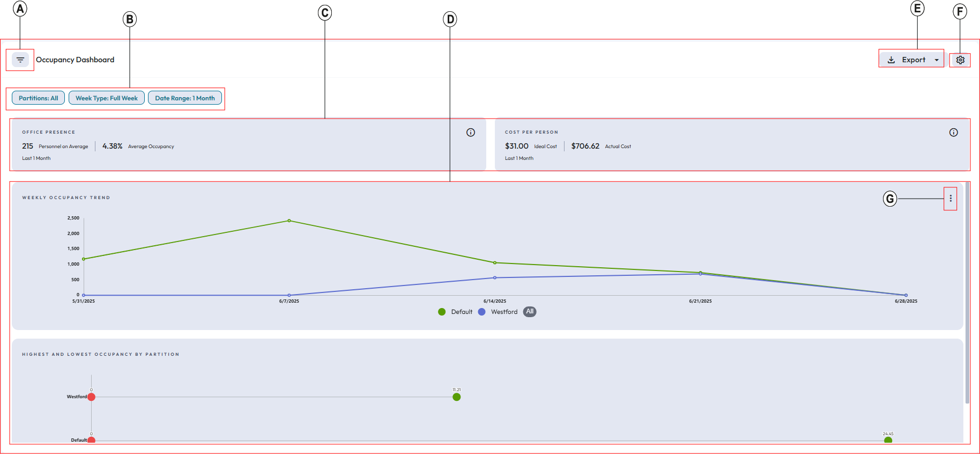980x454 pixels.
Task: Select the All legend toggle
Action: (x=530, y=312)
